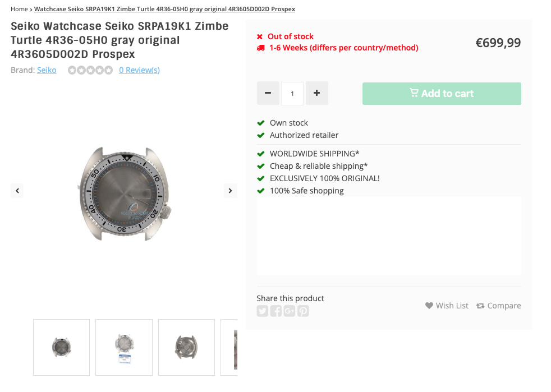Add the Seiko watchcase to cart

click(x=442, y=94)
